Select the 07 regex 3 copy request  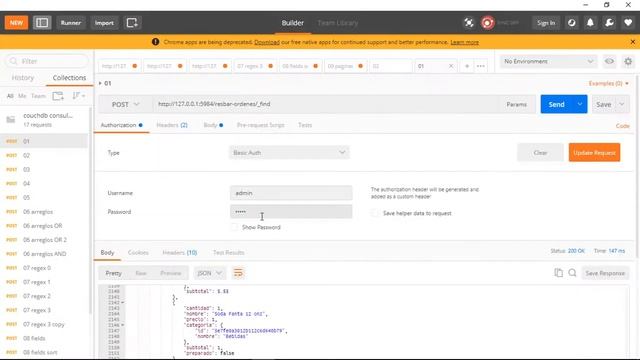point(44,324)
